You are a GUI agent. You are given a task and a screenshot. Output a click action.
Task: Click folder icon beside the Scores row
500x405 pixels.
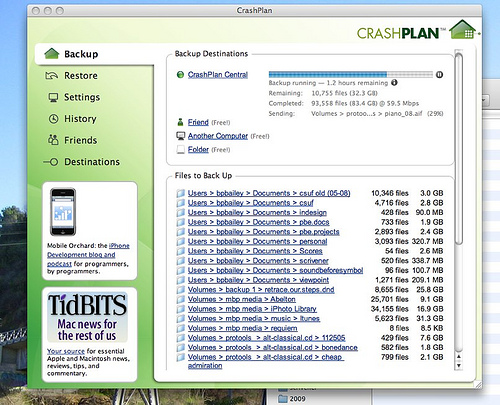tap(180, 251)
